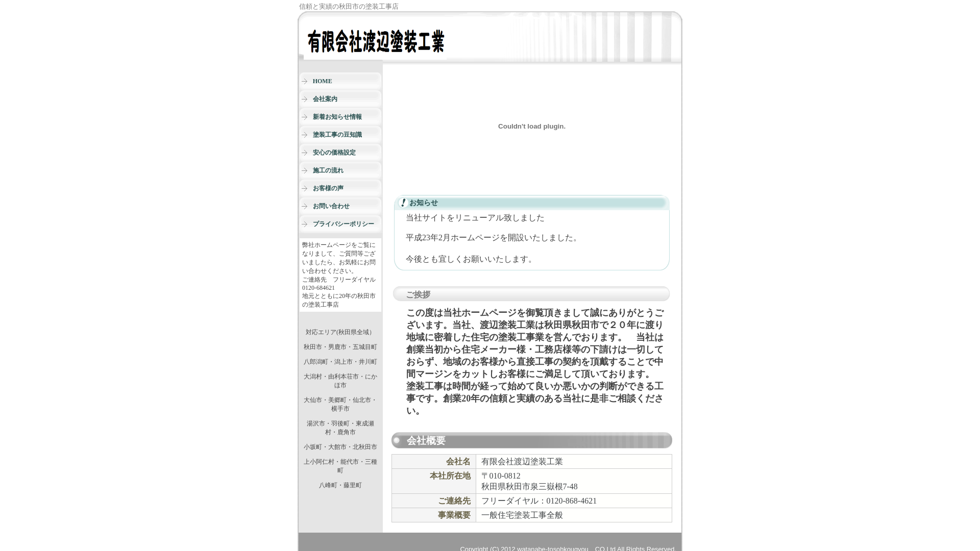Viewport: 980px width, 551px height.
Task: Click the arrow icon beside お問い合わせ
Action: click(305, 206)
